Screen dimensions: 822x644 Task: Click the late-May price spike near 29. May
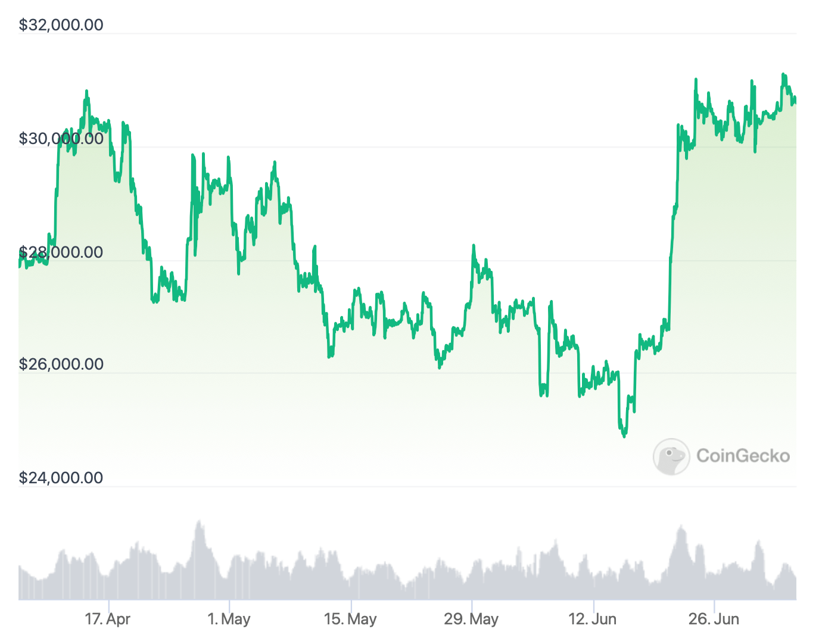(x=474, y=246)
